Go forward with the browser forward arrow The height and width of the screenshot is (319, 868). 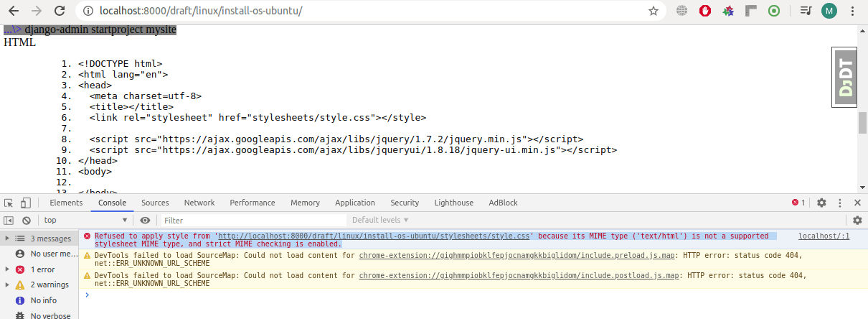37,11
